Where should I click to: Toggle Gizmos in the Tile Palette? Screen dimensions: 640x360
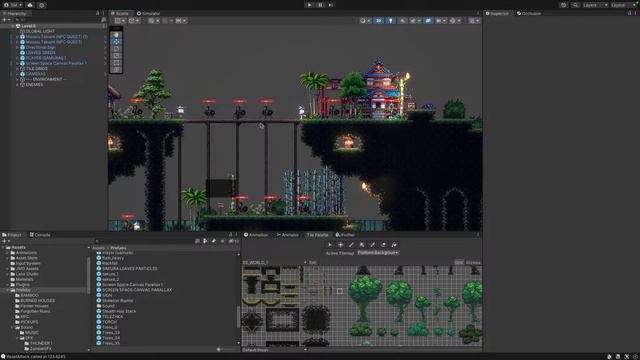pos(473,262)
